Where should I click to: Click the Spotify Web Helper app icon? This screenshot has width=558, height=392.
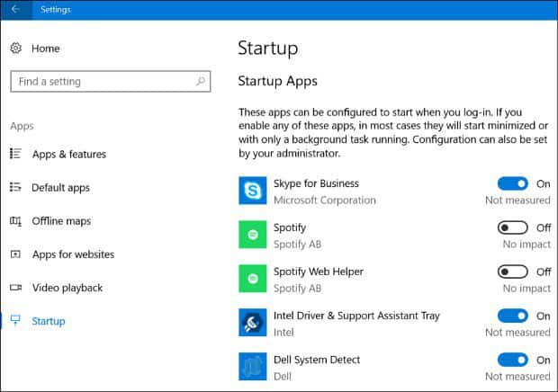[253, 279]
